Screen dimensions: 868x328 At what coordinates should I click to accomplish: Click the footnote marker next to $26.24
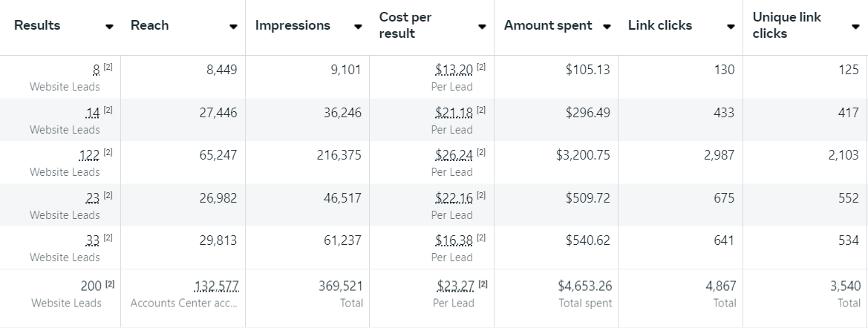(481, 153)
